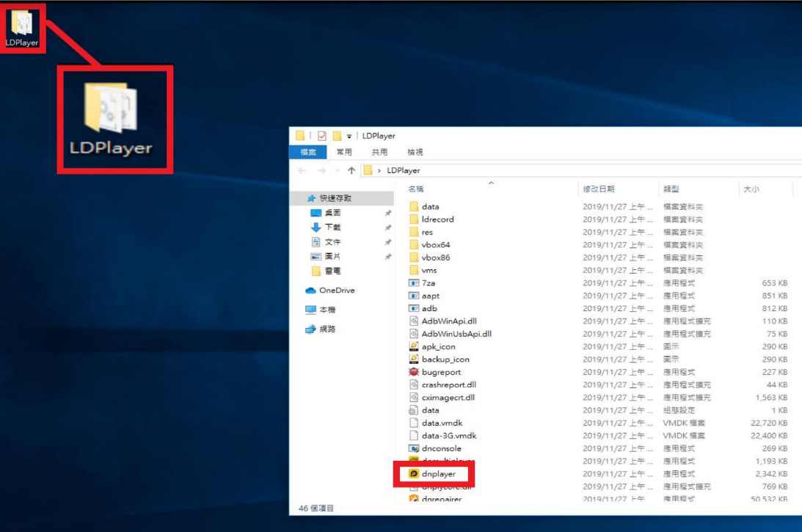This screenshot has height=532, width=802.
Task: Open 文件 in the navigation pane
Action: pyautogui.click(x=332, y=242)
